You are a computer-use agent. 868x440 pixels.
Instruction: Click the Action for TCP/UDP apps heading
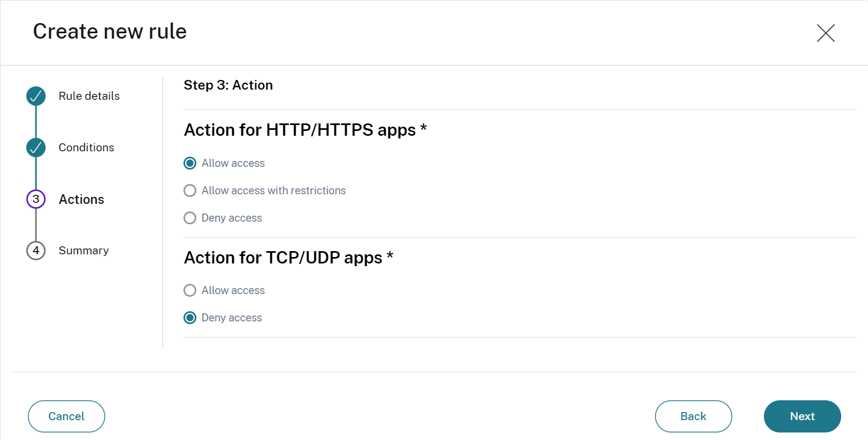288,258
